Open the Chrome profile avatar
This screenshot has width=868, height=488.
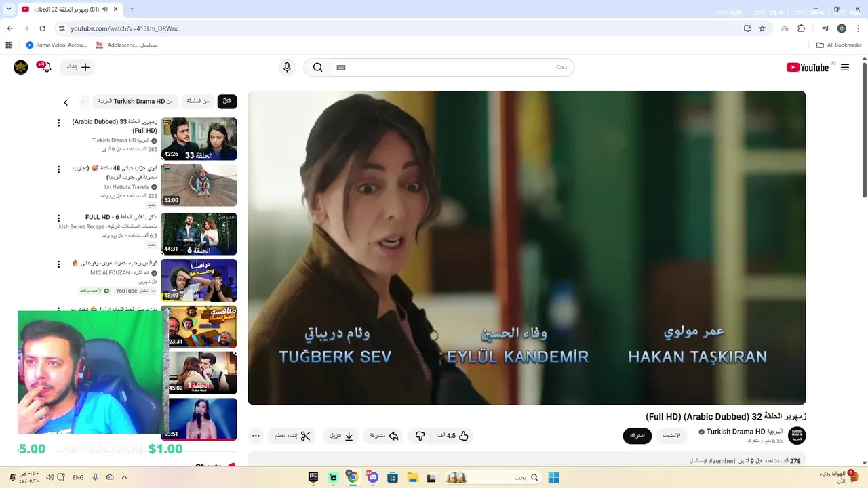coord(842,28)
